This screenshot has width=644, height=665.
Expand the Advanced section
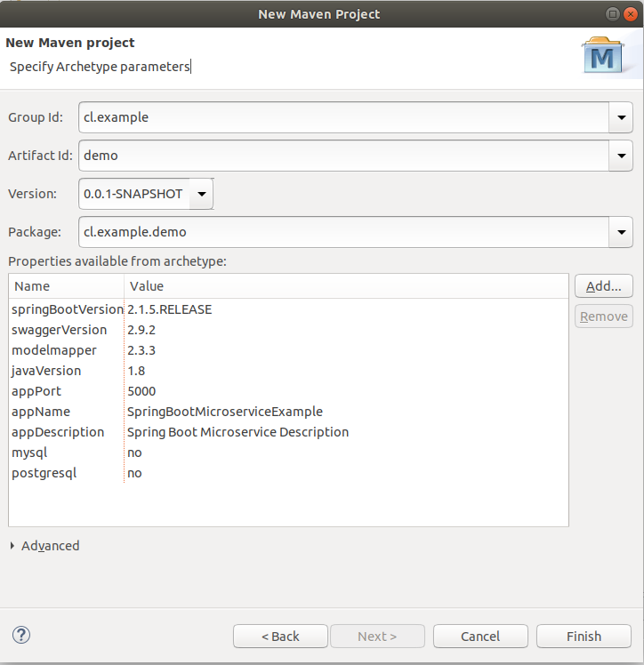45,546
